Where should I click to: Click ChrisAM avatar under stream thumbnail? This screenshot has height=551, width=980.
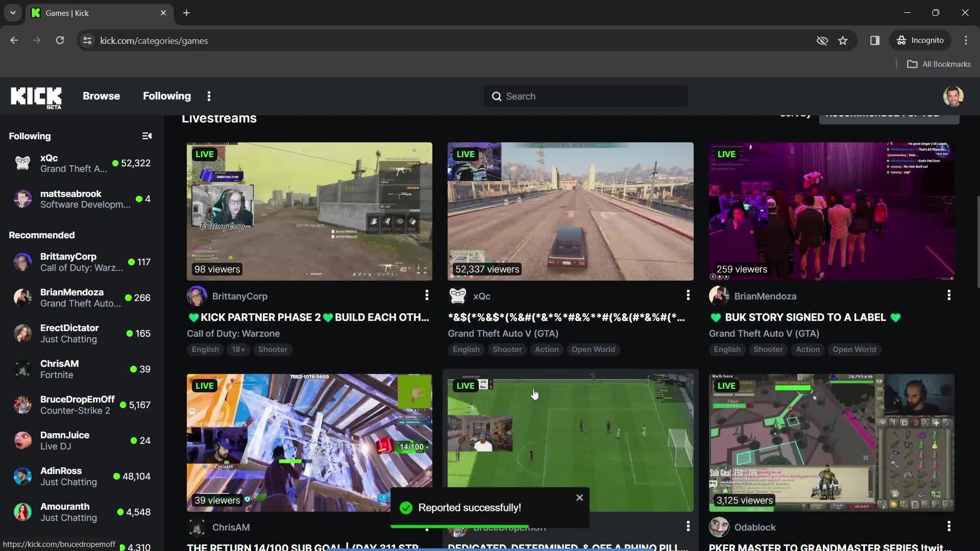coord(197,527)
